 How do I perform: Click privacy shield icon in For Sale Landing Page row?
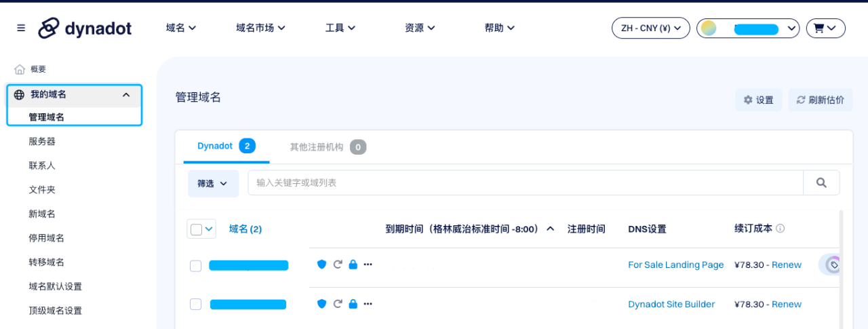click(322, 265)
